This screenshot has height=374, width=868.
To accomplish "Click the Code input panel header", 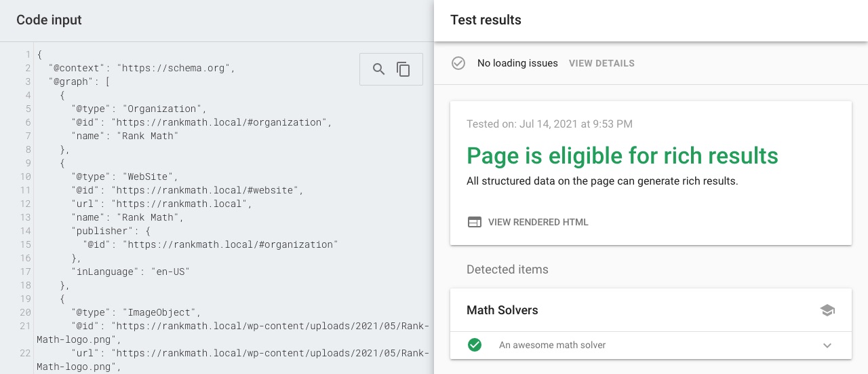I will pyautogui.click(x=49, y=20).
